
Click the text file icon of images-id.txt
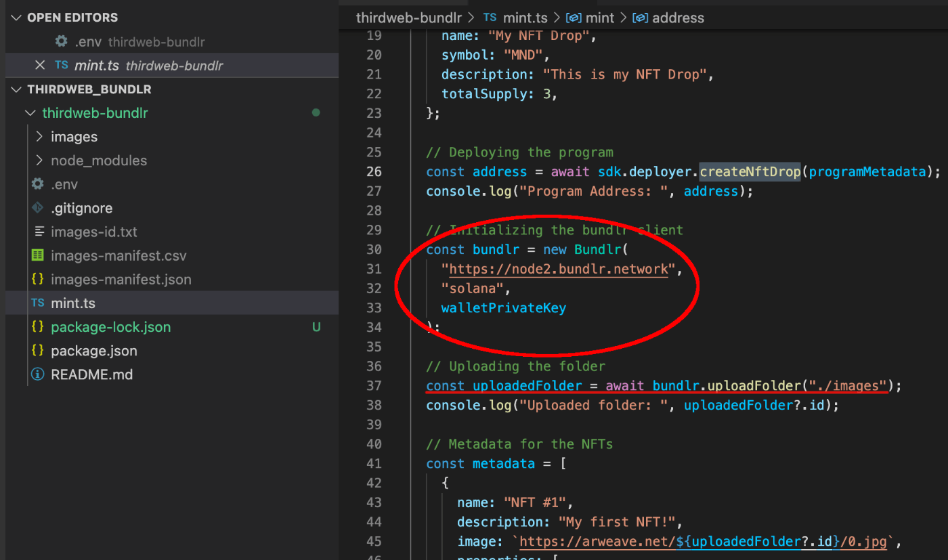pyautogui.click(x=38, y=232)
